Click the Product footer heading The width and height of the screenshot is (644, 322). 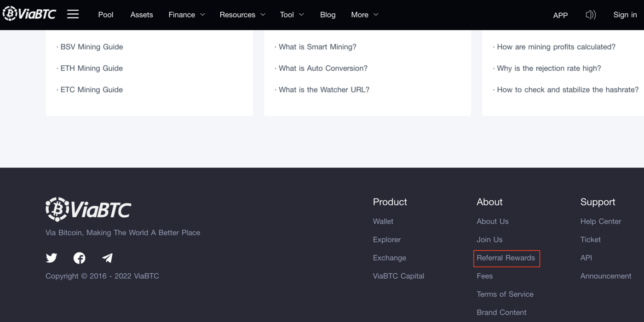390,202
